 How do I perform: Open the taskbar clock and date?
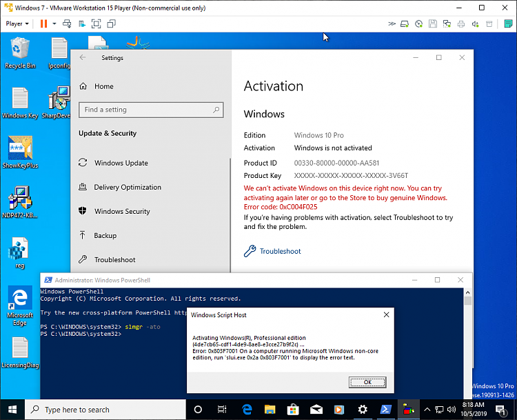tap(474, 409)
